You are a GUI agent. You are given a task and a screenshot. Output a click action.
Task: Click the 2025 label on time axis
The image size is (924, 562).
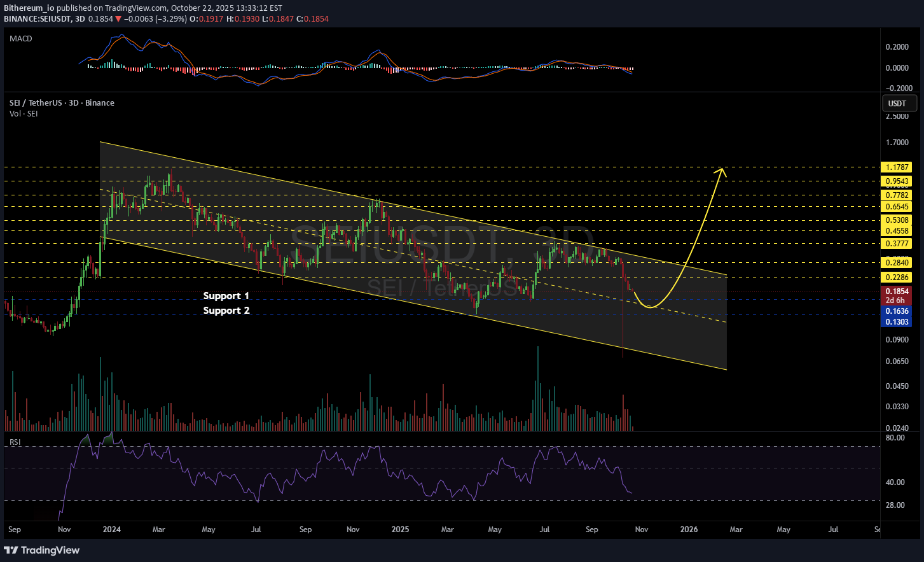400,530
